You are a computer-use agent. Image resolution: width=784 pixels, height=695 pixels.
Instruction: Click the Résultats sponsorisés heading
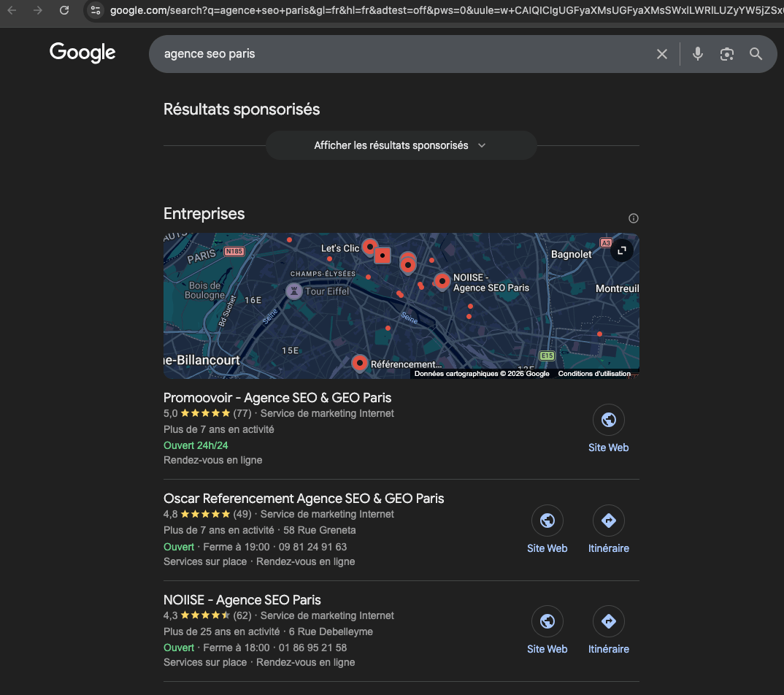click(x=242, y=110)
